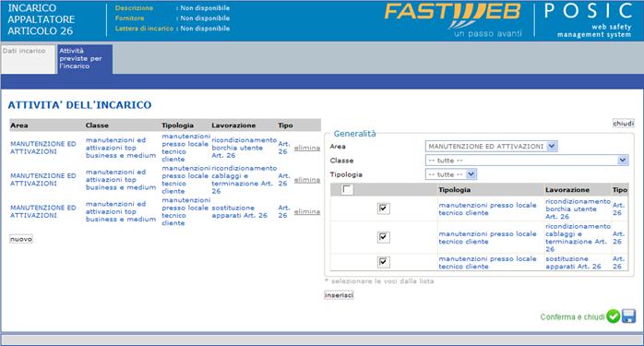Open the Tipologia dropdown set to tutte
644x346 pixels.
[x=450, y=174]
